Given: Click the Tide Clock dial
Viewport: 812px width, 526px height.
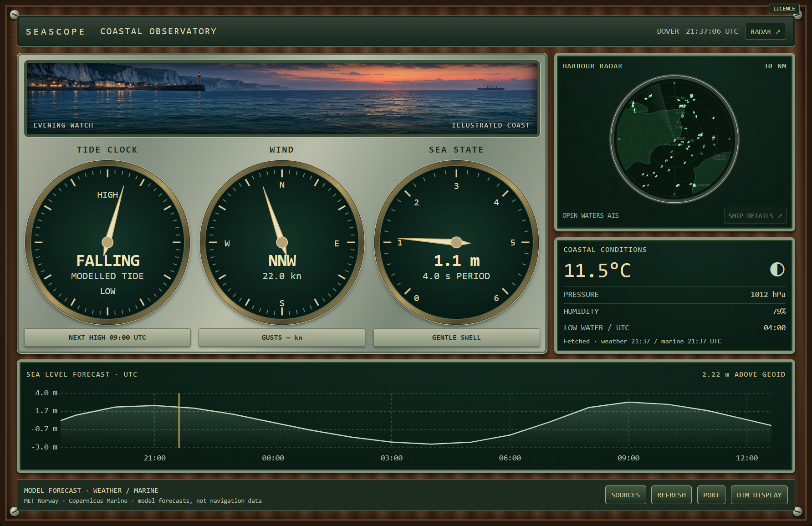Looking at the screenshot, I should click(107, 242).
